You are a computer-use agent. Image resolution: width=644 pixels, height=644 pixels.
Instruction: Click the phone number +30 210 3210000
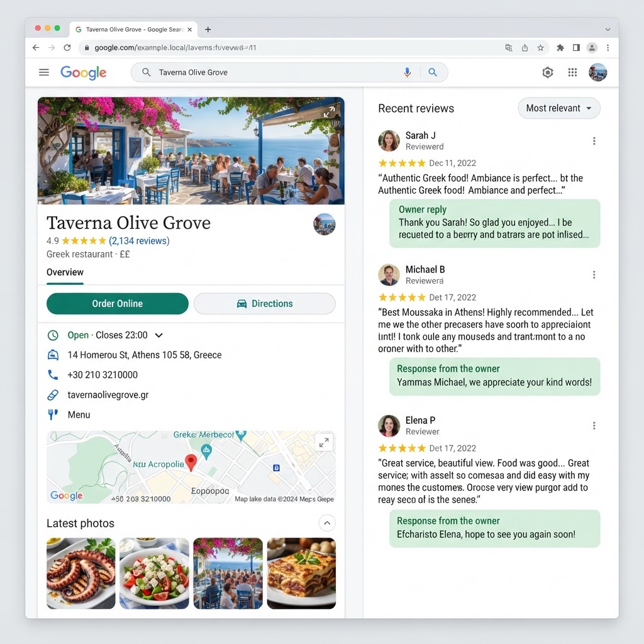tap(103, 375)
